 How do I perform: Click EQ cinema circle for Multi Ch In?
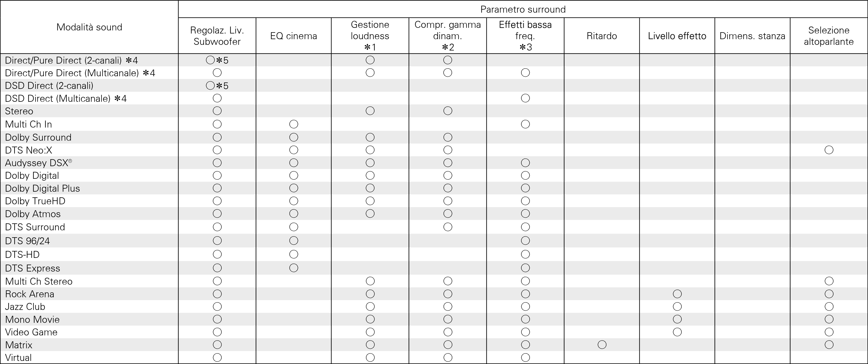[x=294, y=124]
